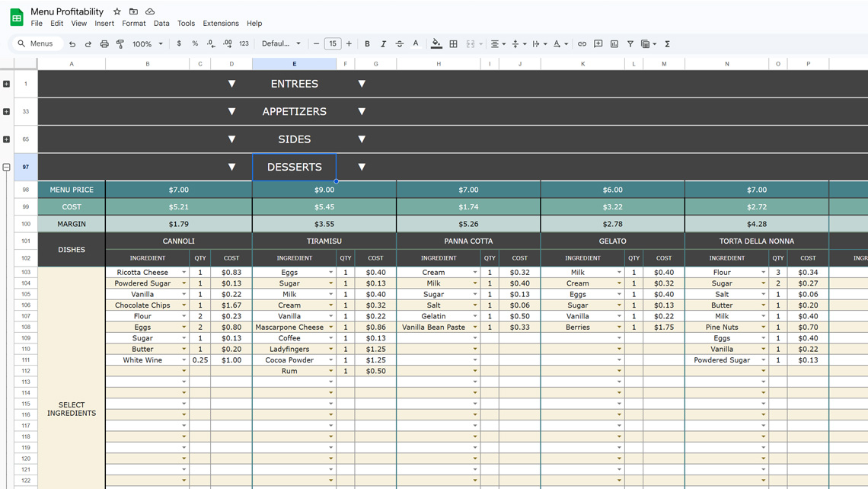
Task: Open the fill color picker
Action: click(x=436, y=43)
